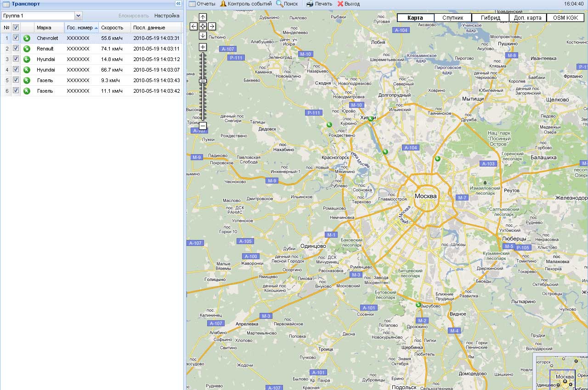The image size is (588, 390).
Task: Click the zoom in plus button
Action: pyautogui.click(x=203, y=47)
